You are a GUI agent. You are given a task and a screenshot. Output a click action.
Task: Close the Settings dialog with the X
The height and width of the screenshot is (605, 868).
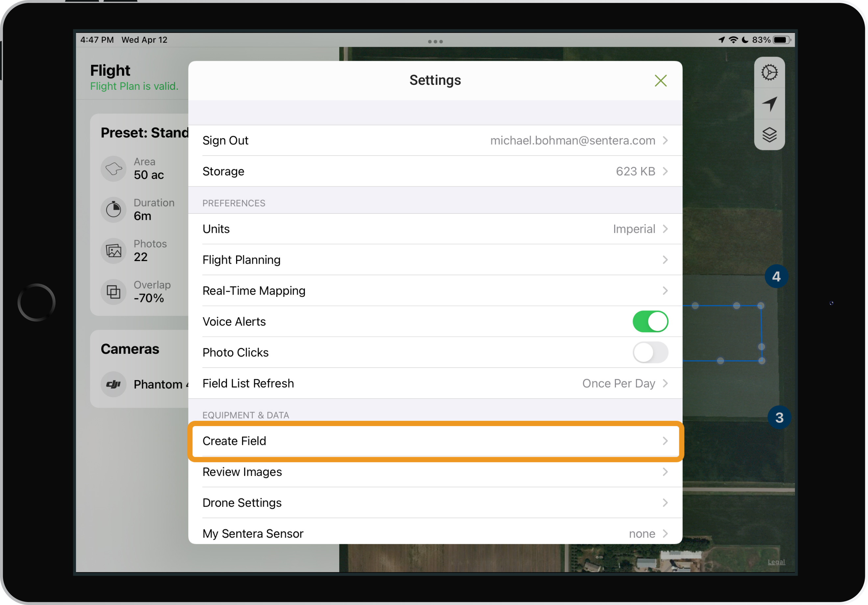tap(661, 81)
